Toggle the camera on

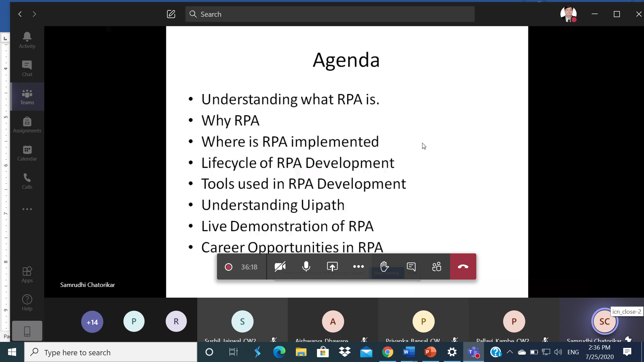[x=280, y=267]
